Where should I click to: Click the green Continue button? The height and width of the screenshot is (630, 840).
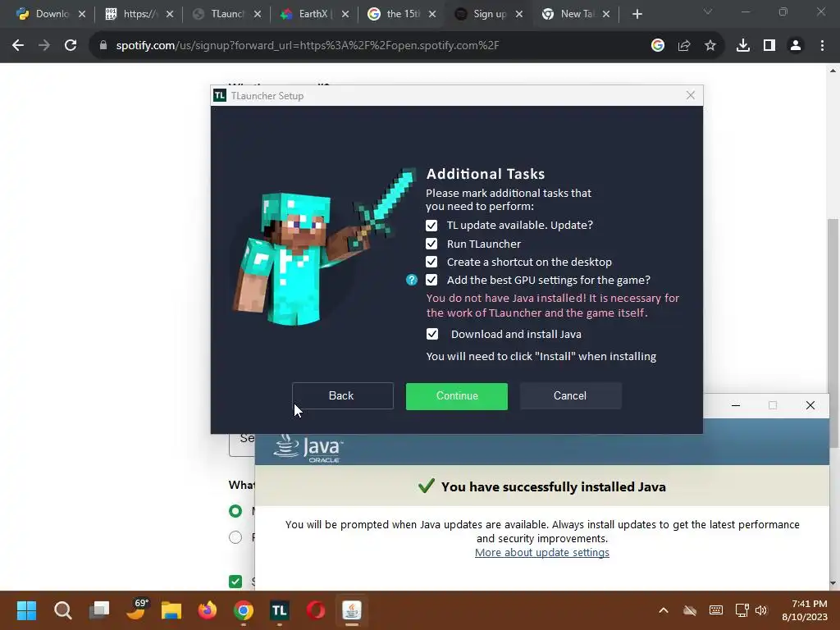tap(456, 396)
